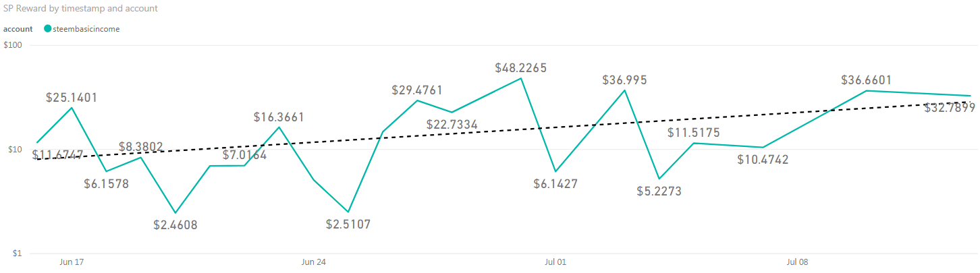The width and height of the screenshot is (980, 273).
Task: Click the $29.4761 data label
Action: tap(418, 90)
